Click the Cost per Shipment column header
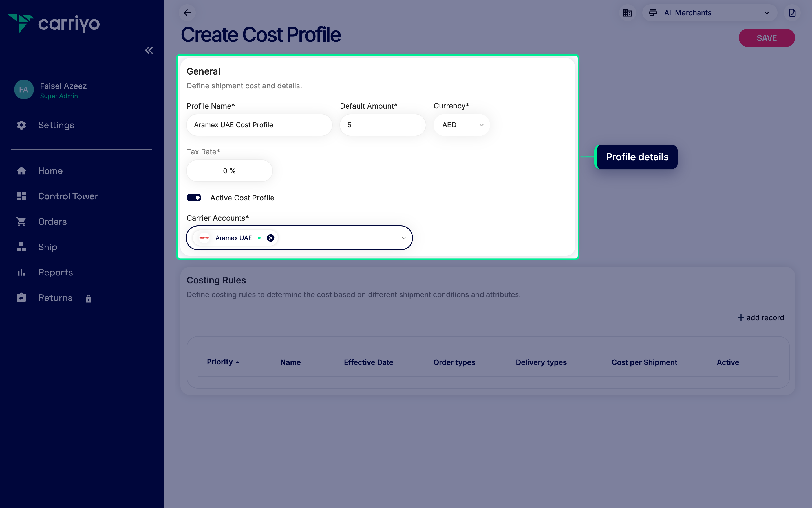Screen dimensions: 812x508 tap(644, 362)
